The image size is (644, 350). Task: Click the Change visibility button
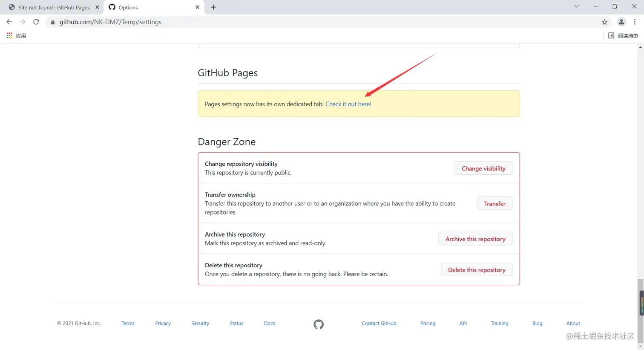click(483, 168)
